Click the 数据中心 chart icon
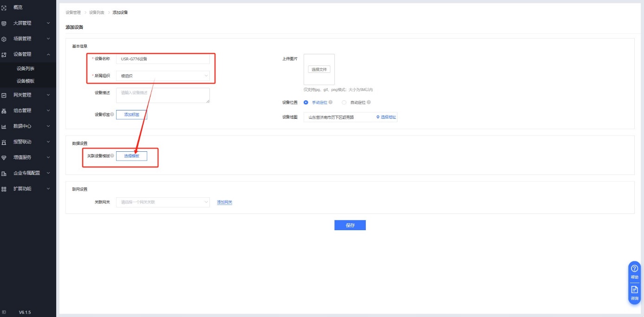The height and width of the screenshot is (317, 644). 4,126
